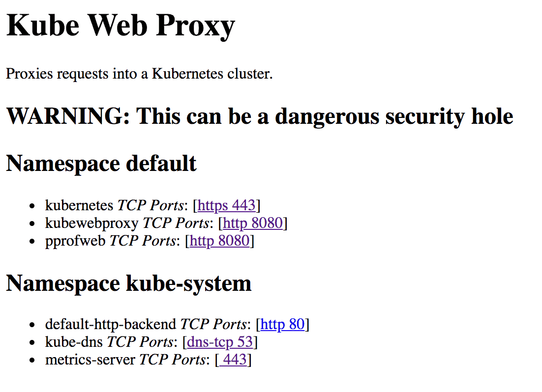The width and height of the screenshot is (542, 392).
Task: Click the pprofweb service name text
Action: [75, 241]
